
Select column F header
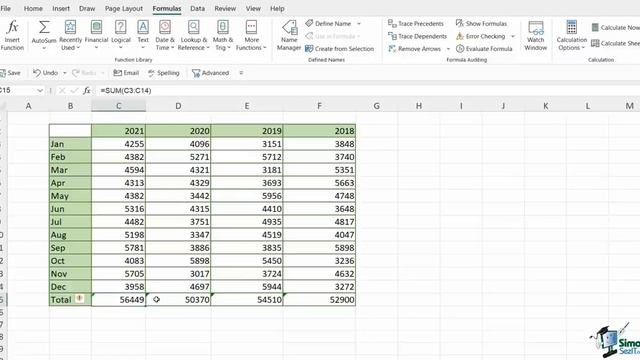[319, 106]
